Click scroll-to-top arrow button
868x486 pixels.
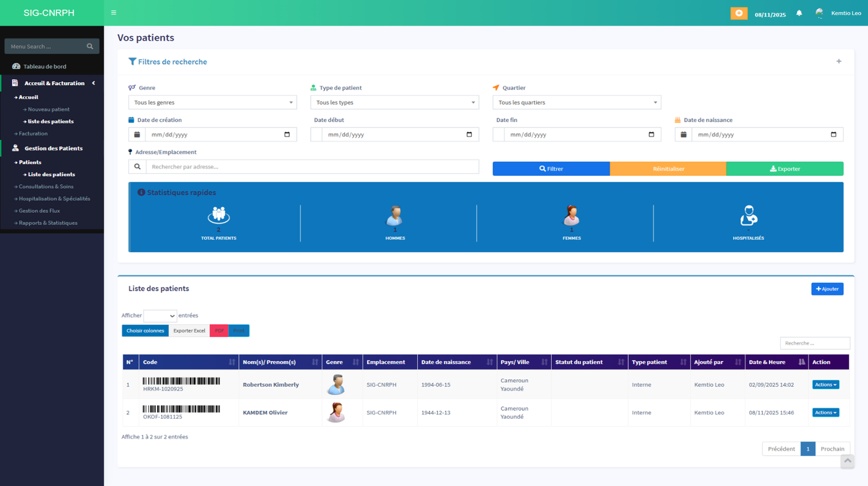coord(847,461)
